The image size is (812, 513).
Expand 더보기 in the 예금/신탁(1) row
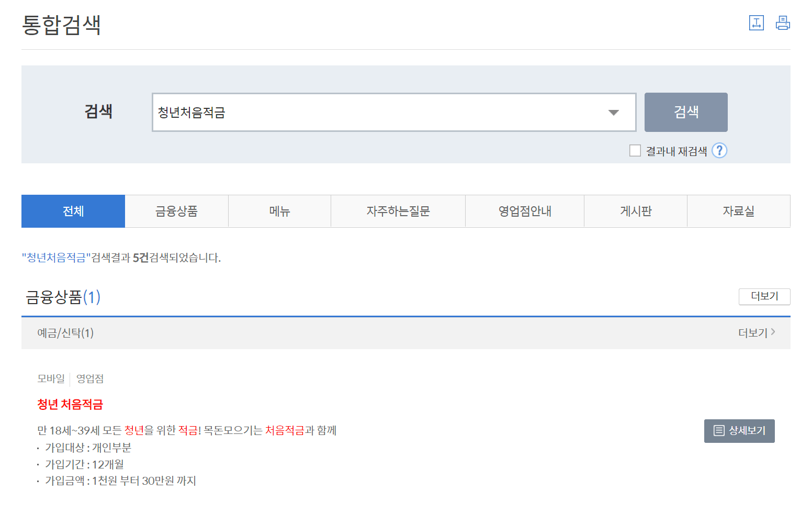(757, 333)
